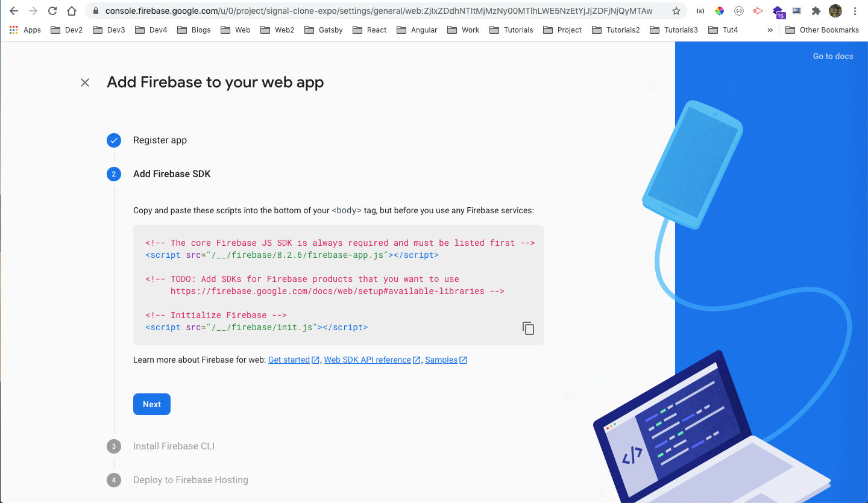Open the Other Bookmarks folder

822,30
